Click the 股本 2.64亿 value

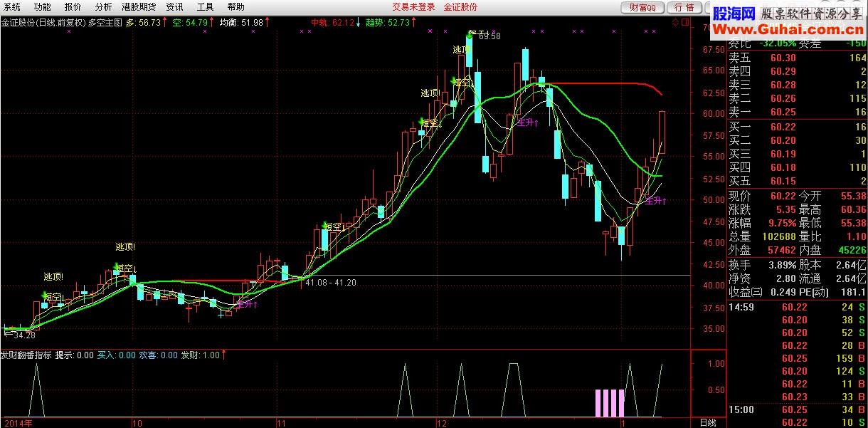852,265
